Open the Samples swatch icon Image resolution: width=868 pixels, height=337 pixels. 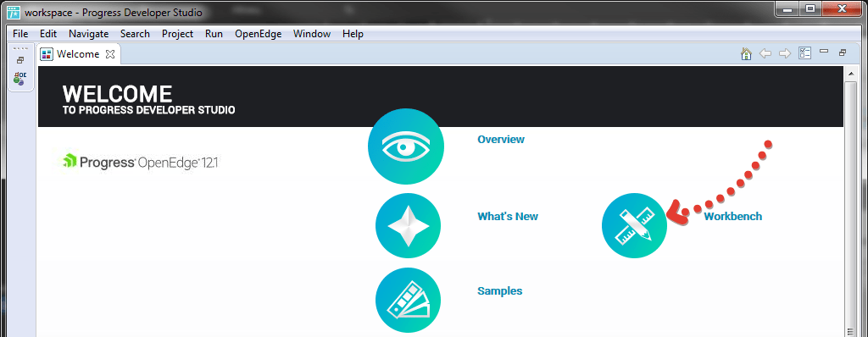click(x=408, y=301)
